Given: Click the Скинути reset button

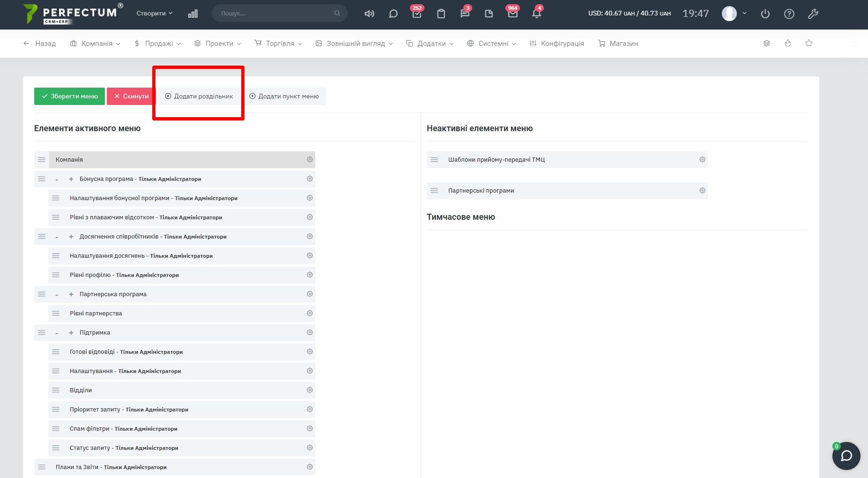Looking at the screenshot, I should click(131, 96).
